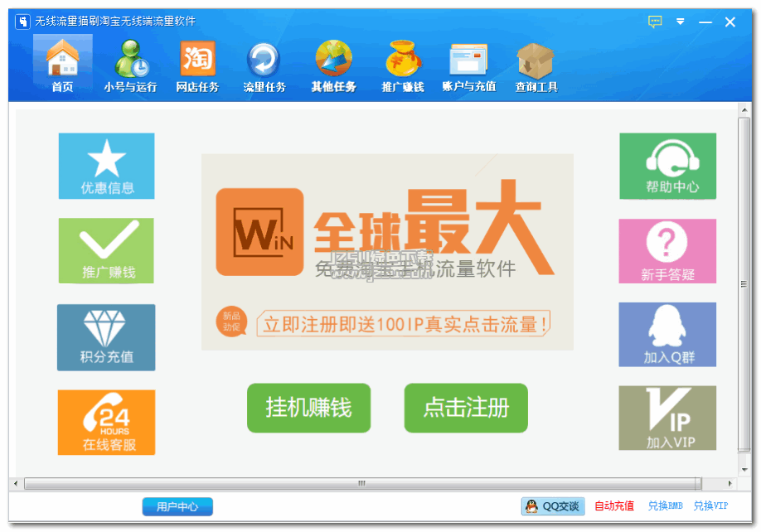Click the horizontal scrollbar left arrow
The width and height of the screenshot is (761, 532).
point(16,483)
